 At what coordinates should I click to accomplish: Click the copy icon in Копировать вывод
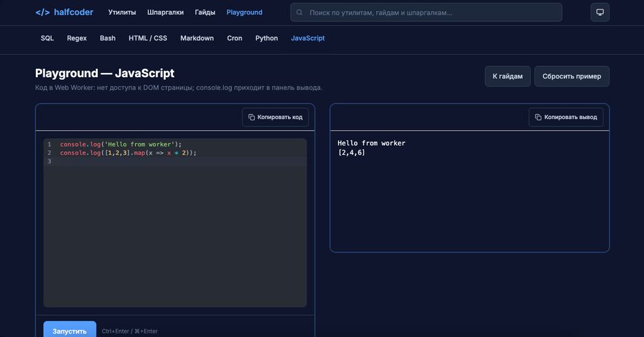(538, 117)
